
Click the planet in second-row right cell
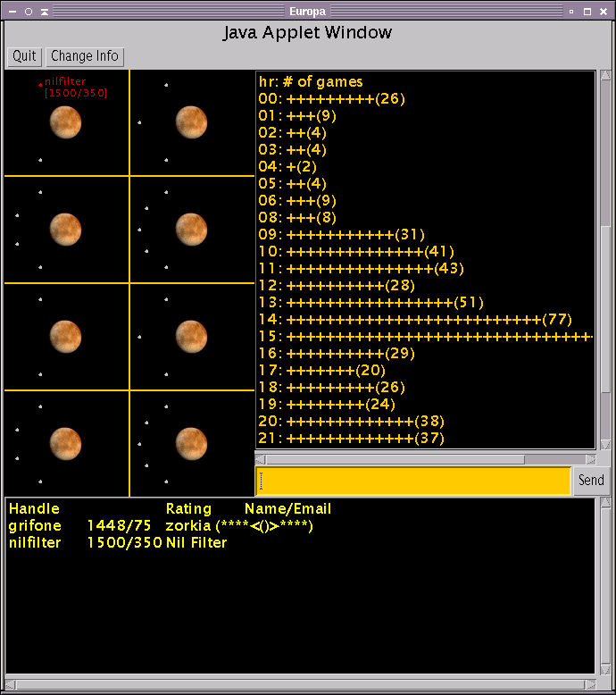point(191,229)
